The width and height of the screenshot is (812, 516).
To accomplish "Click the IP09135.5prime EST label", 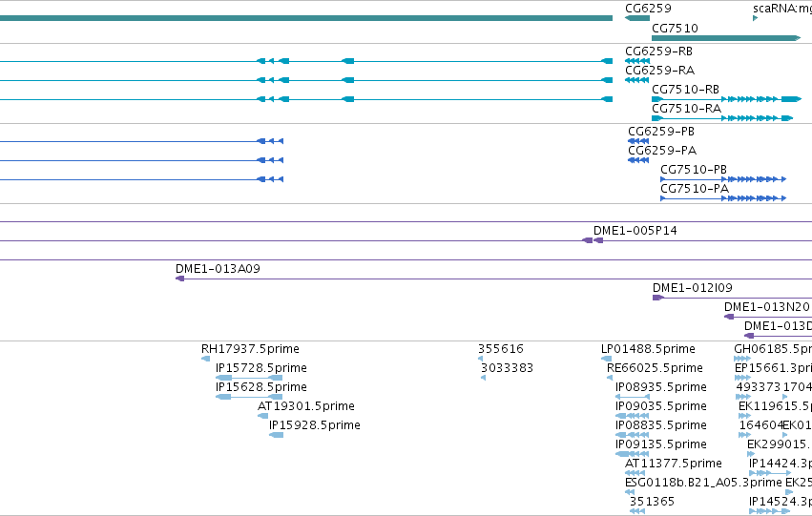I will [x=661, y=445].
